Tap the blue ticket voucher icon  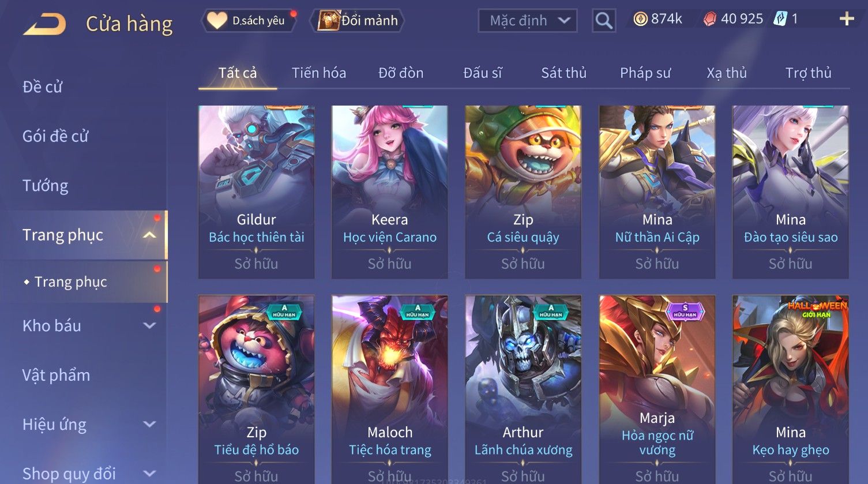(780, 19)
